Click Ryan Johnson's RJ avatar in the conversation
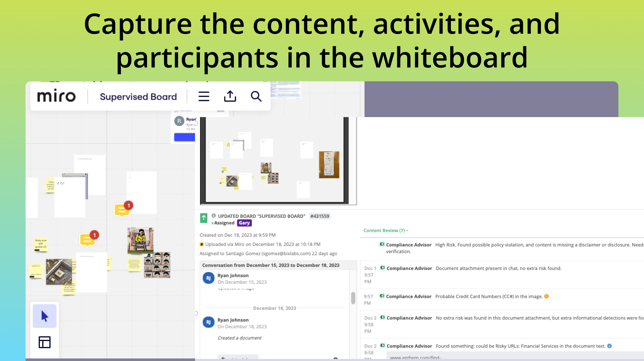Viewport: 644px width, 361px height. pyautogui.click(x=209, y=278)
